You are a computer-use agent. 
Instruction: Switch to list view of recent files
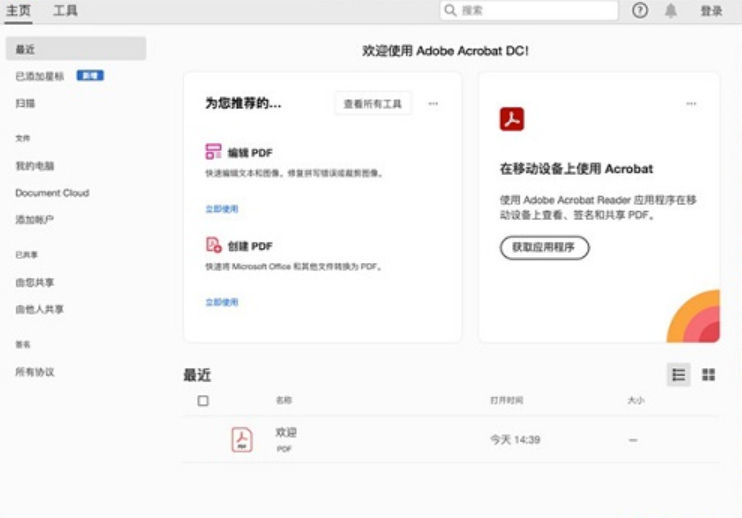[x=679, y=375]
